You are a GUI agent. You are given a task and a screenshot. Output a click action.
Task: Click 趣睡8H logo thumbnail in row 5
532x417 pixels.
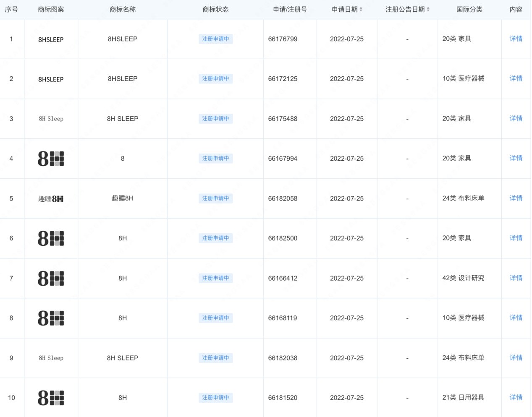tap(51, 198)
